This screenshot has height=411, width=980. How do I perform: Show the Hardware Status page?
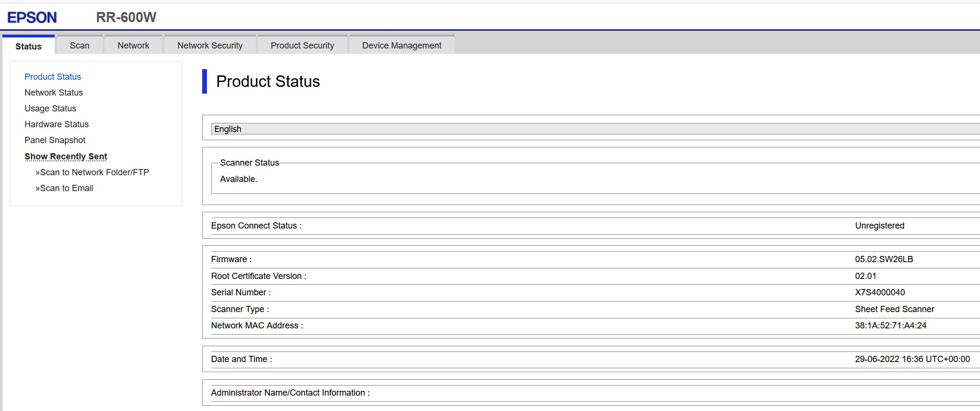click(57, 124)
